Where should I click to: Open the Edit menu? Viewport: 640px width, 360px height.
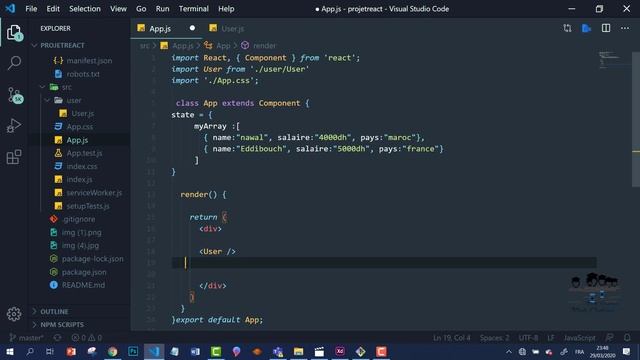click(53, 9)
